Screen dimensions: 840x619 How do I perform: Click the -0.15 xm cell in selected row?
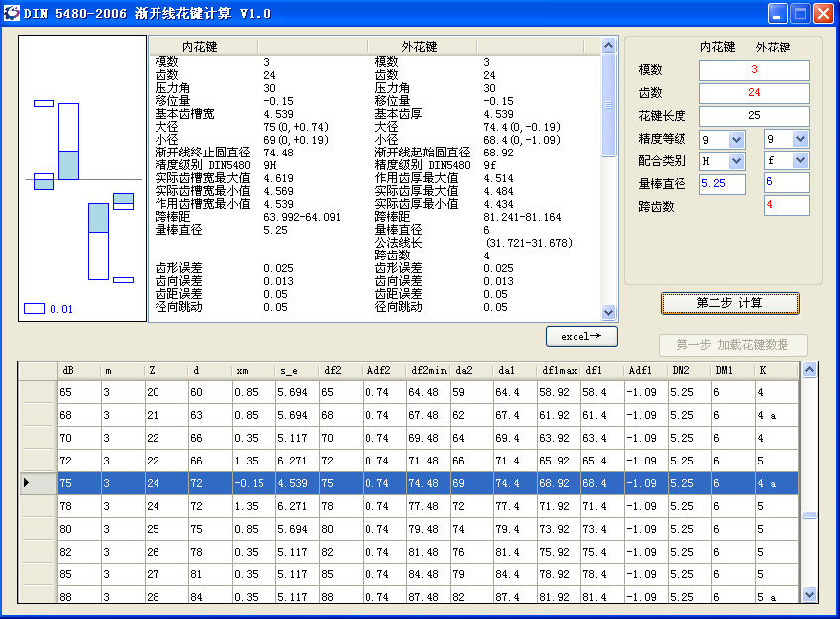tap(253, 483)
